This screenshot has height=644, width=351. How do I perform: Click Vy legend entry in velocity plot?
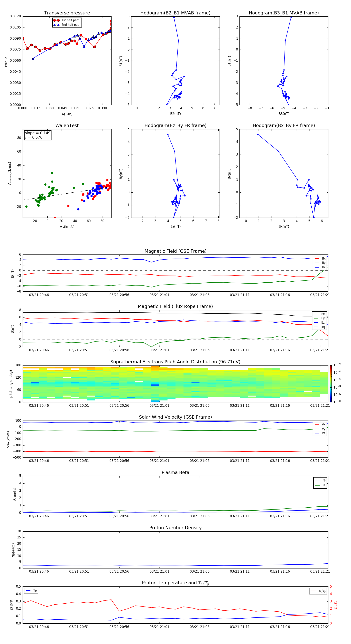320,429
